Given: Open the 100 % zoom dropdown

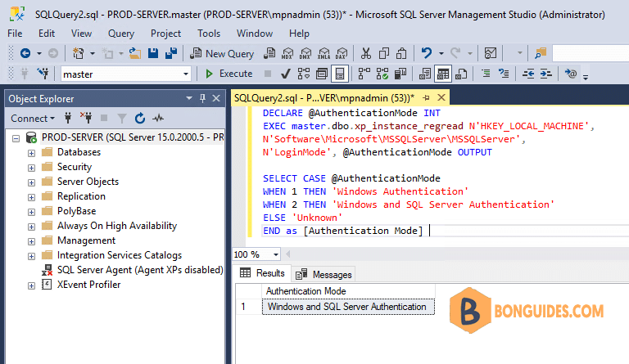Looking at the screenshot, I should click(x=275, y=254).
